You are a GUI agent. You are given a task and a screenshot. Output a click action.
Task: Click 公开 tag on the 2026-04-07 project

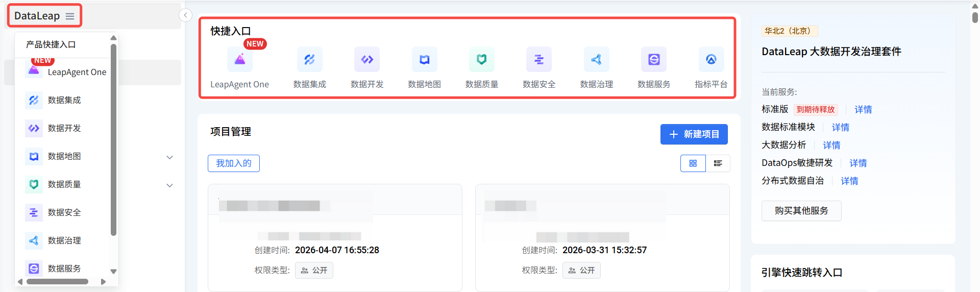click(314, 270)
